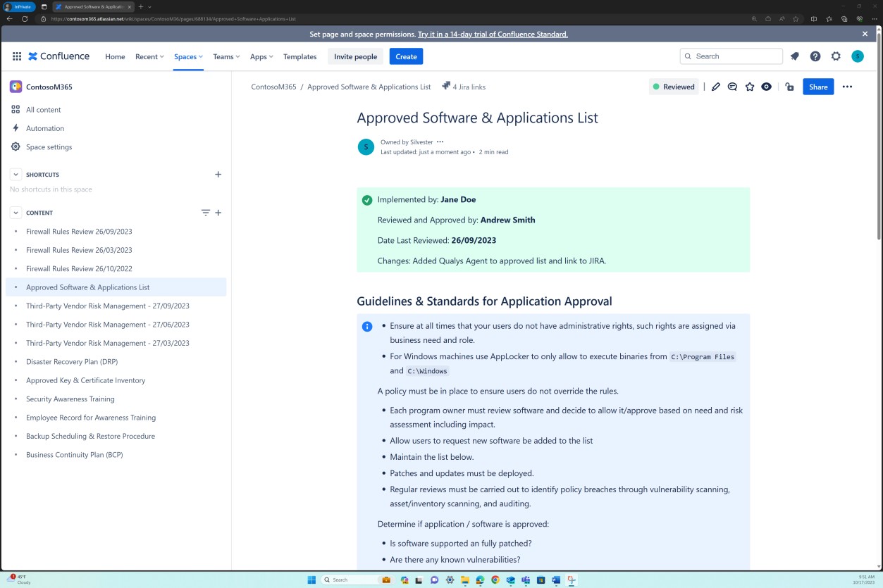883x588 pixels.
Task: Open the comments bubble icon
Action: (732, 87)
